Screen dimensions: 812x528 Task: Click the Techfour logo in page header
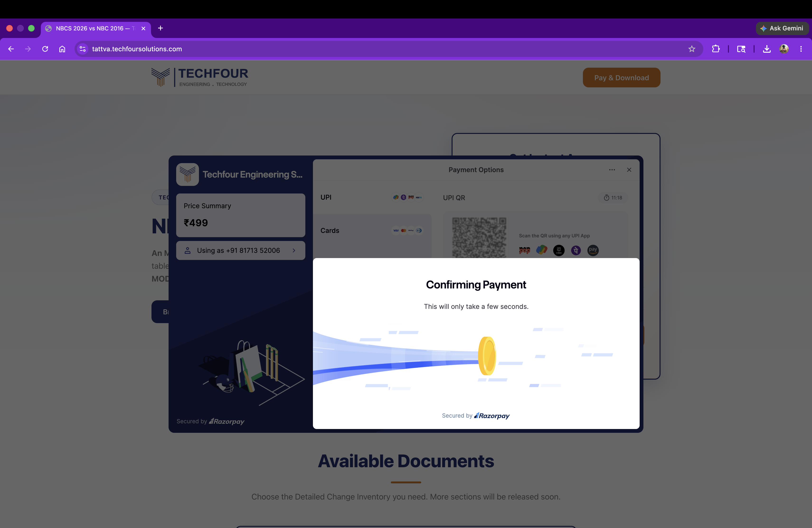coord(200,77)
